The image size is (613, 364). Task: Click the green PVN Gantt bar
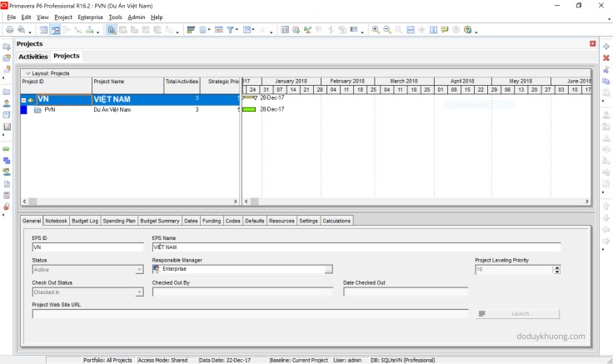(249, 109)
